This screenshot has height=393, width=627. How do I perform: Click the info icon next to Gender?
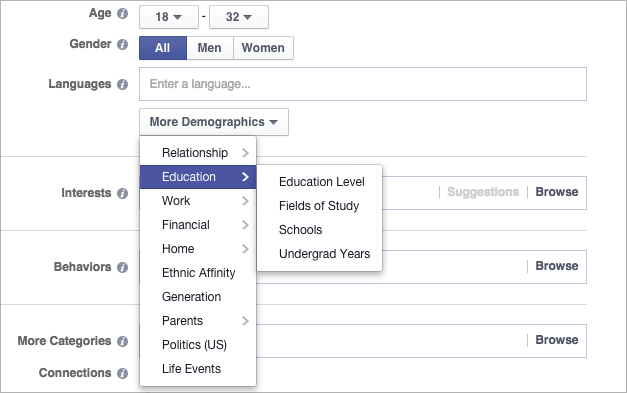coord(122,44)
